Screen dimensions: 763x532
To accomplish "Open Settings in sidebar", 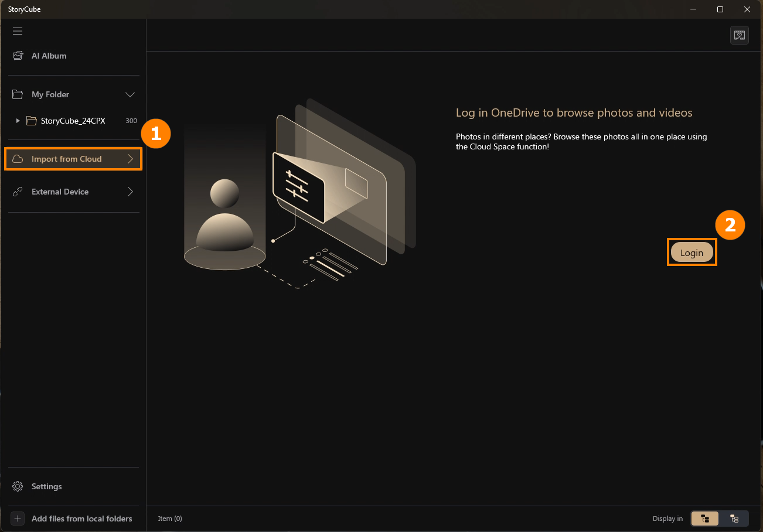I will pyautogui.click(x=74, y=486).
